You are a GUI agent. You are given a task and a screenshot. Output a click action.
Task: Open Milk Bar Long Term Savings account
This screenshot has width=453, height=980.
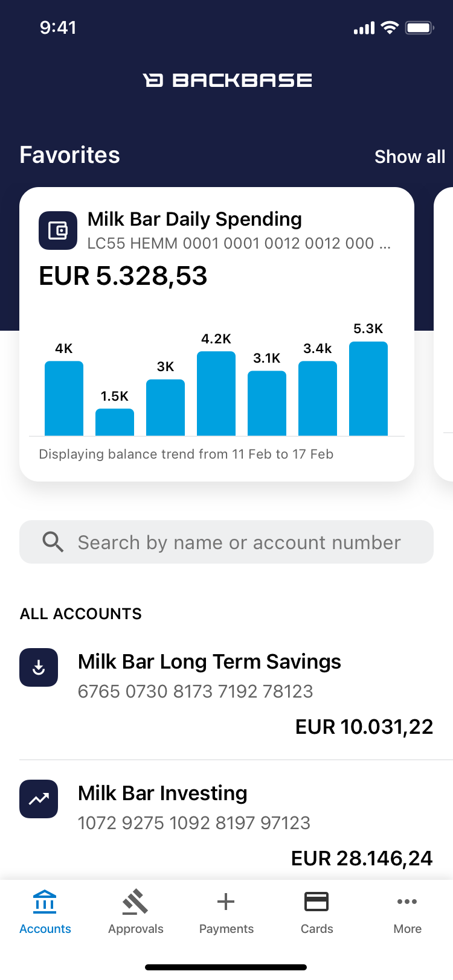coord(209,663)
